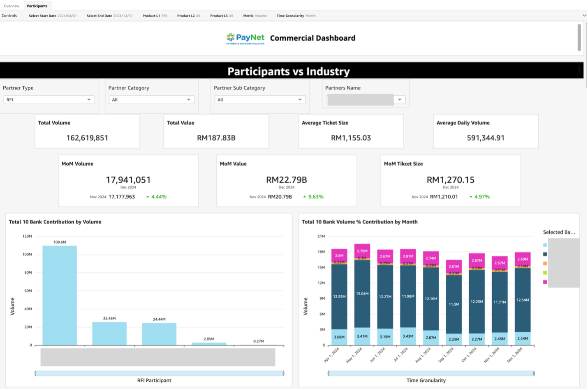The image size is (588, 391).
Task: Click the 109.6M bar in volume chart
Action: [60, 296]
